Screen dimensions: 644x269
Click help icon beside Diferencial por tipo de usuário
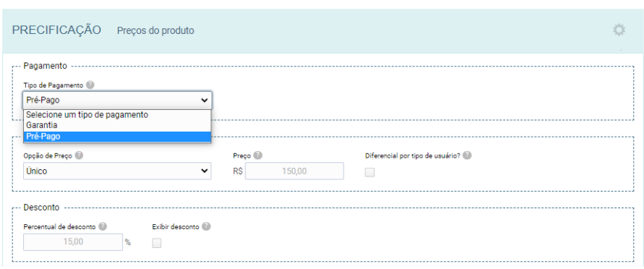click(x=467, y=155)
